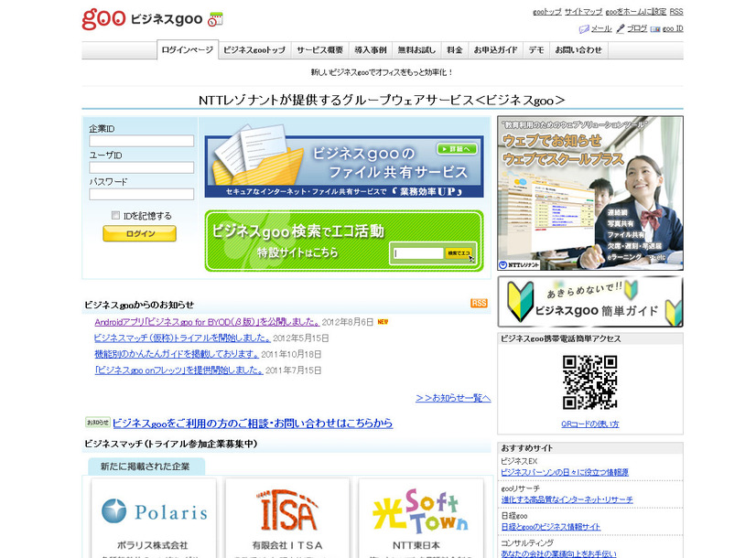This screenshot has width=756, height=558.
Task: Click the goo ID card icon
Action: [x=655, y=29]
